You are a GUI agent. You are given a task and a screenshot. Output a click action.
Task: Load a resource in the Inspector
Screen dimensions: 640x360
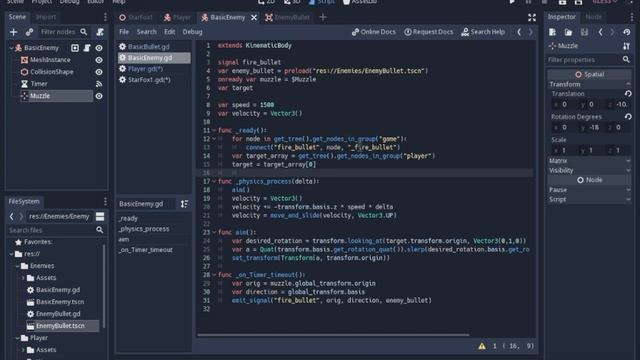coord(568,32)
